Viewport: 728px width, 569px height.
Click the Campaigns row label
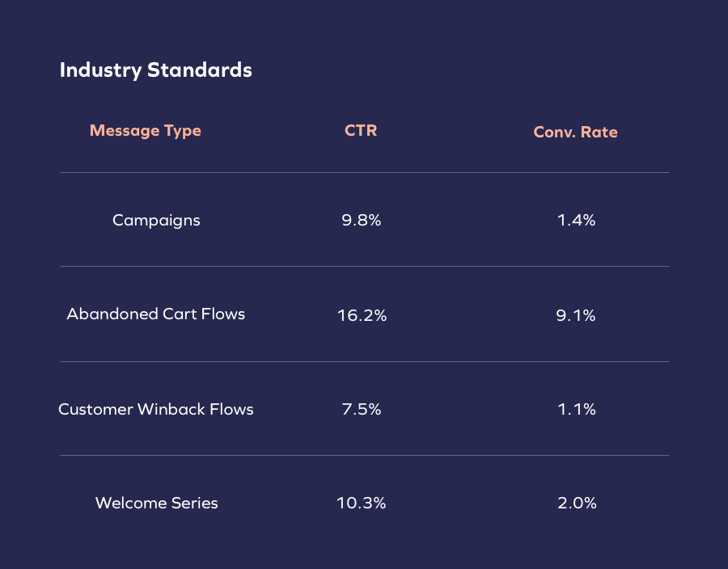tap(156, 220)
